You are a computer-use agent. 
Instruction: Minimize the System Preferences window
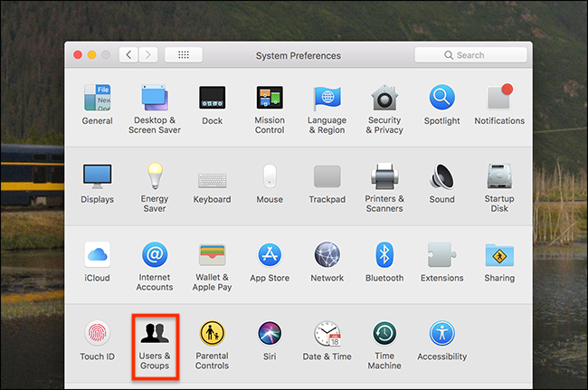point(92,55)
